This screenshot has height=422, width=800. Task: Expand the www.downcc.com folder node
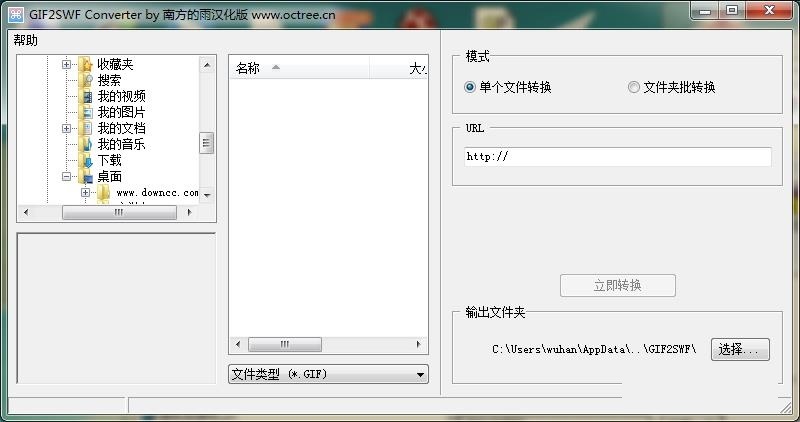86,192
